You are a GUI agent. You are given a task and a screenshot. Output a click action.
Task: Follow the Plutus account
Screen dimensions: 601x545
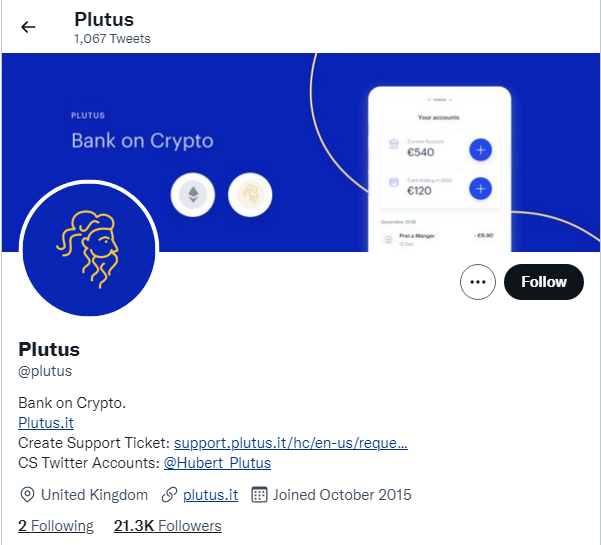click(x=544, y=282)
